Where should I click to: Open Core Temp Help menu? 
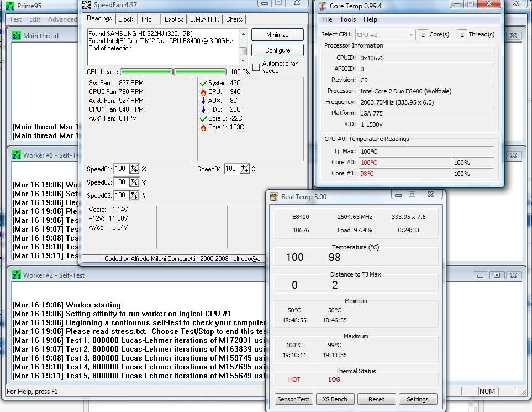[370, 19]
